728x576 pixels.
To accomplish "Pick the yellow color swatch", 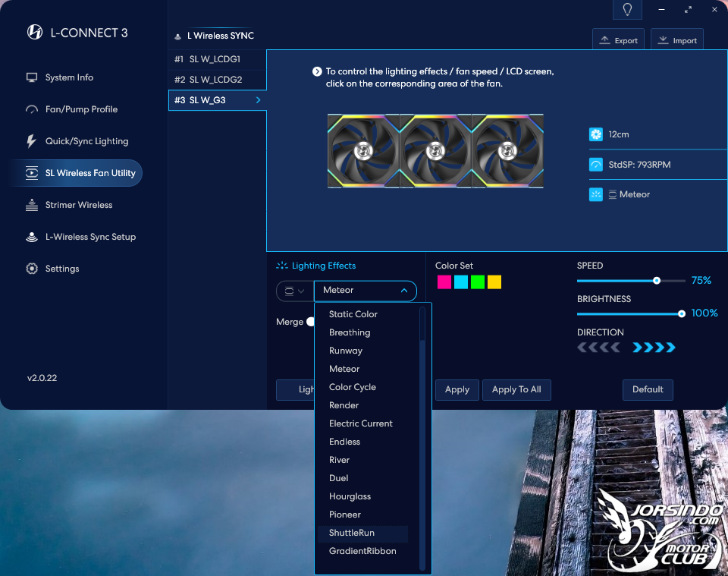I will 494,282.
